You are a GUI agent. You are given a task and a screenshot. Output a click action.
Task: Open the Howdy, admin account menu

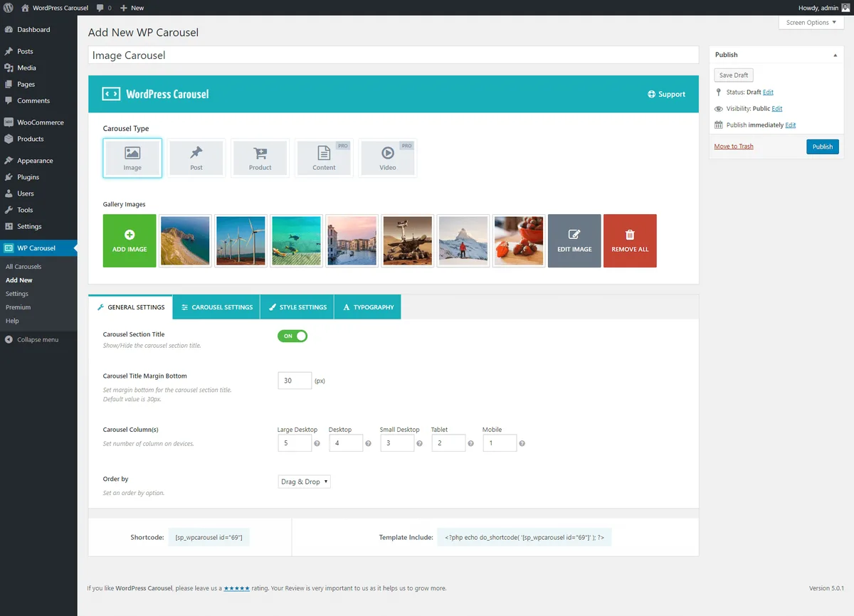click(x=826, y=8)
